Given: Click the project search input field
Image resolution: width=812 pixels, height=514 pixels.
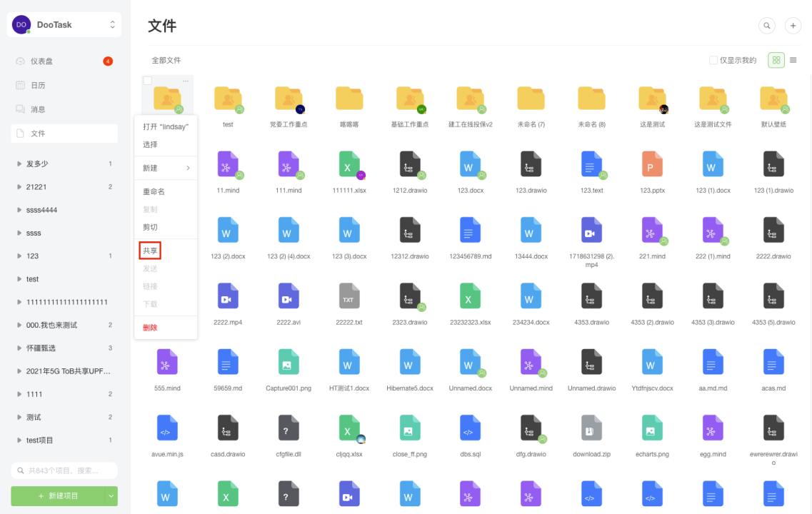Looking at the screenshot, I should (64, 470).
